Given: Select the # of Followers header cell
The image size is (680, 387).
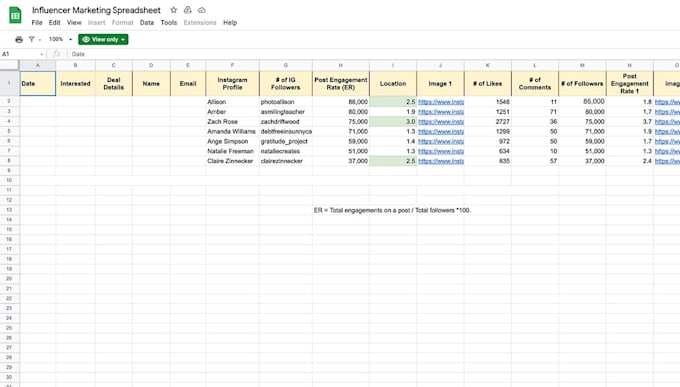Looking at the screenshot, I should click(582, 84).
